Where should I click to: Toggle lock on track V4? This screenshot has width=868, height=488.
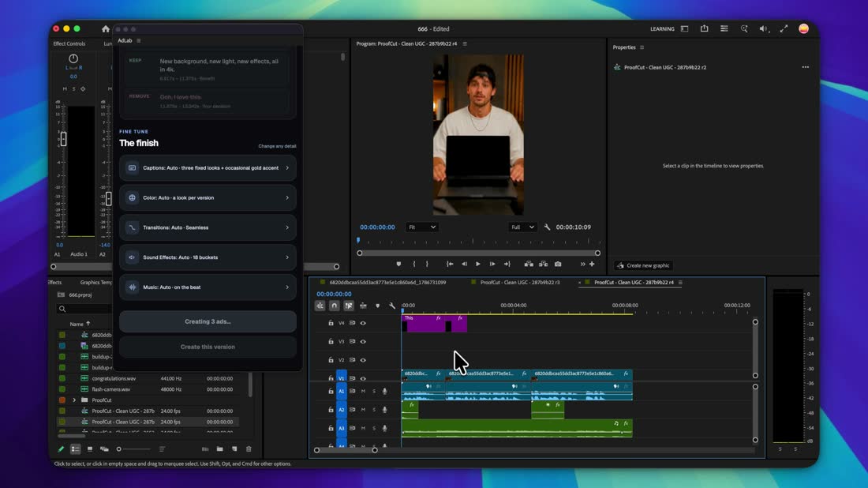(x=331, y=323)
